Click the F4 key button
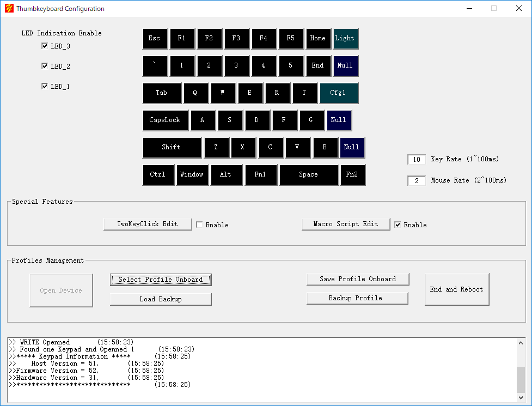Screen dimensions: 532x406 tap(264, 38)
